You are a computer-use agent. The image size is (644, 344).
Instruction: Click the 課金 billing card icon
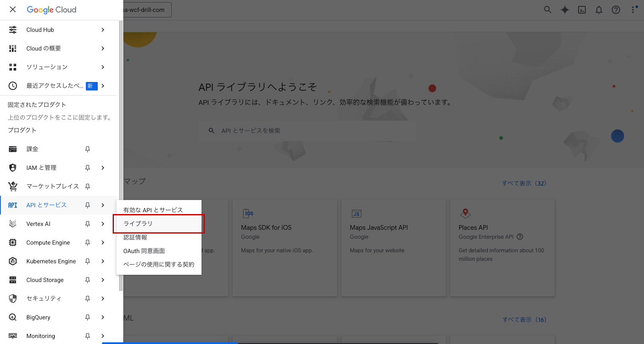[13, 149]
